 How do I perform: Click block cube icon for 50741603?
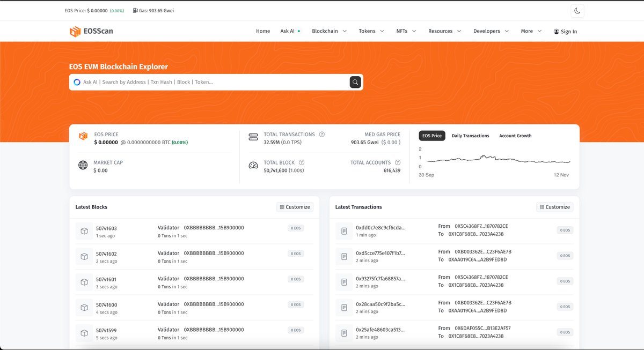[x=84, y=231]
